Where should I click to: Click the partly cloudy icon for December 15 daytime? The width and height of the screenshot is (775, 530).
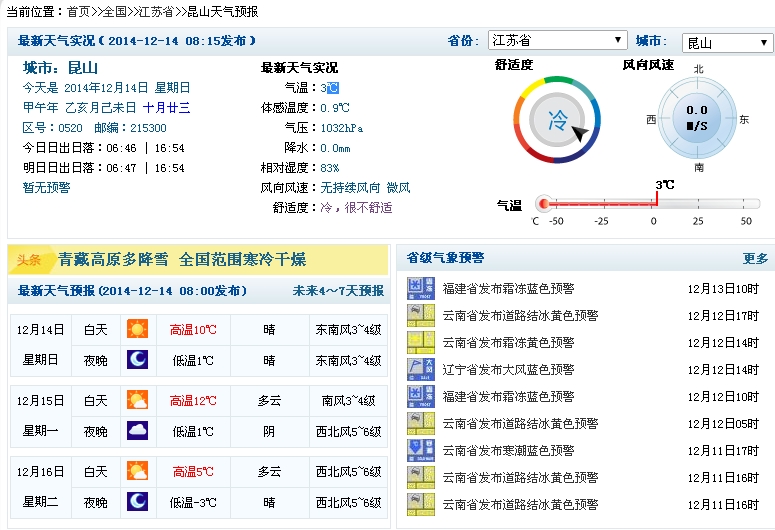point(137,400)
